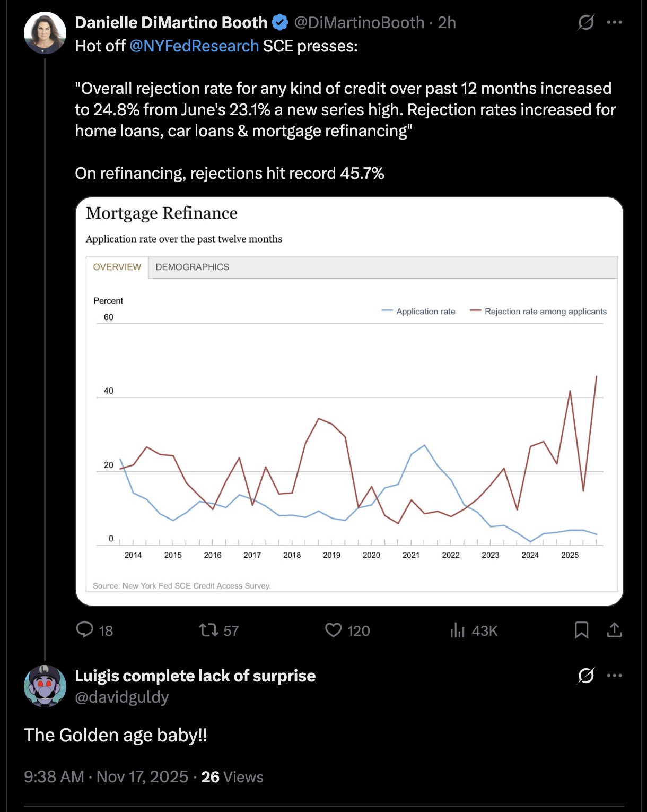Click the @davidguldy handle
The height and width of the screenshot is (812, 647).
pyautogui.click(x=122, y=697)
